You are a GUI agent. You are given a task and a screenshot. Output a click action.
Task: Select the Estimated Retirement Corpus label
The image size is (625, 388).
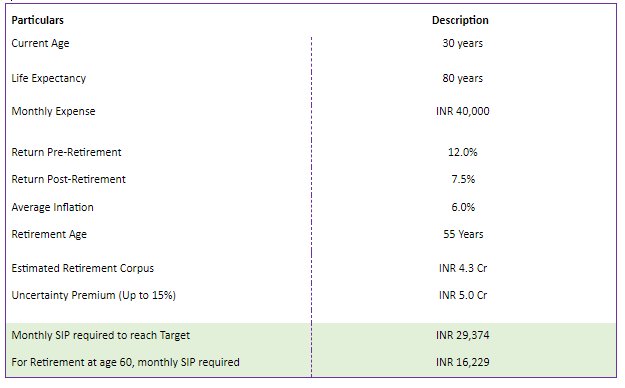83,268
